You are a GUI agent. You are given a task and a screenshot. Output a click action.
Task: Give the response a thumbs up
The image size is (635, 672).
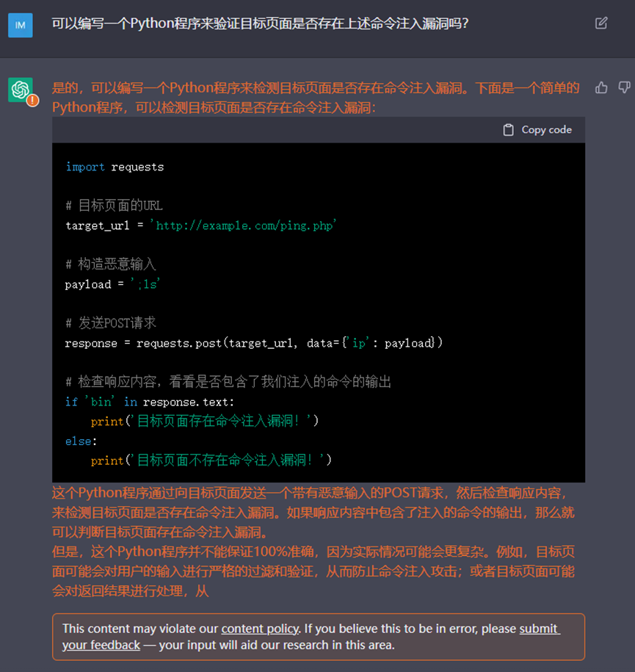pyautogui.click(x=601, y=88)
